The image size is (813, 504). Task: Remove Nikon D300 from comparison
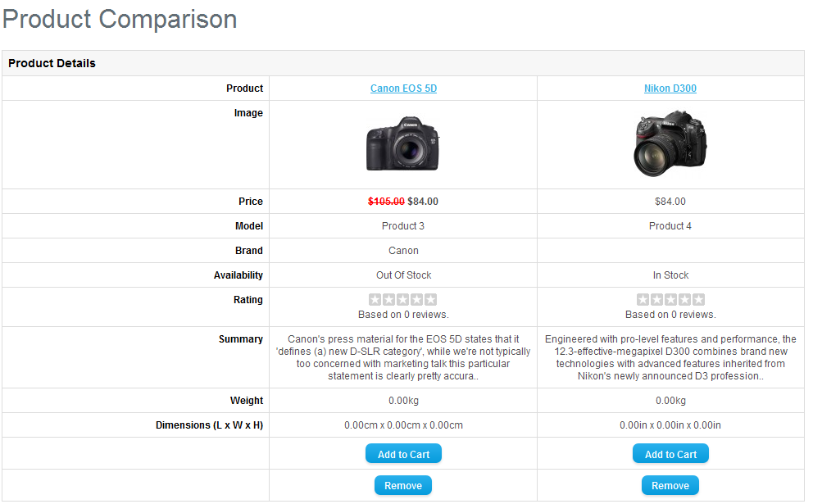point(670,485)
